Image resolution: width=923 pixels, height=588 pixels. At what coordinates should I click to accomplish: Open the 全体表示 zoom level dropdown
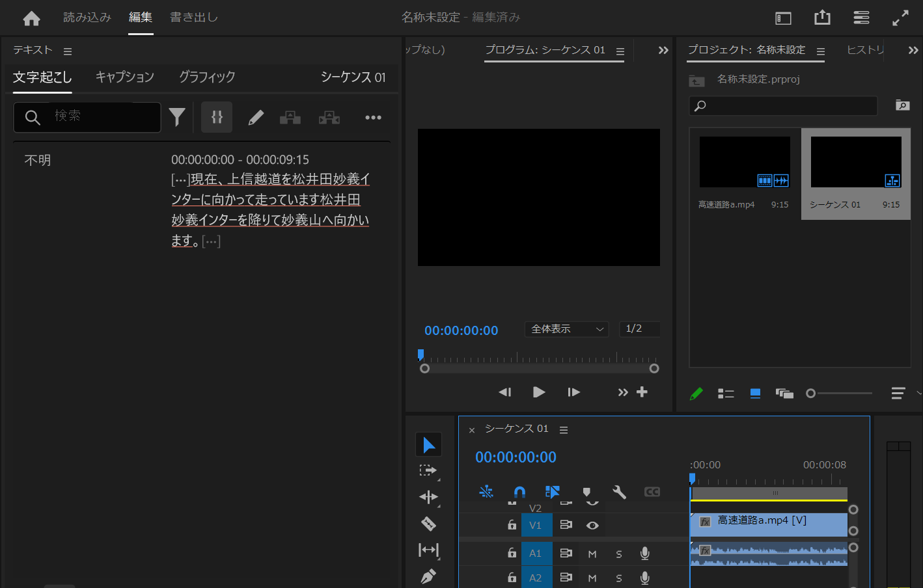[566, 329]
